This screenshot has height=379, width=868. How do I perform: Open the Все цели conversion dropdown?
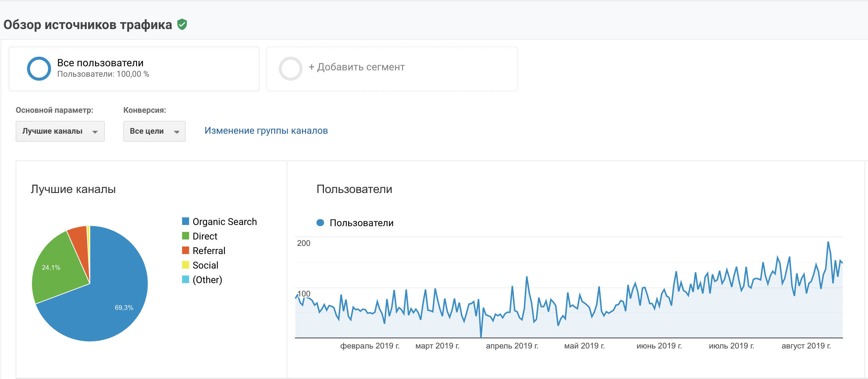(154, 131)
